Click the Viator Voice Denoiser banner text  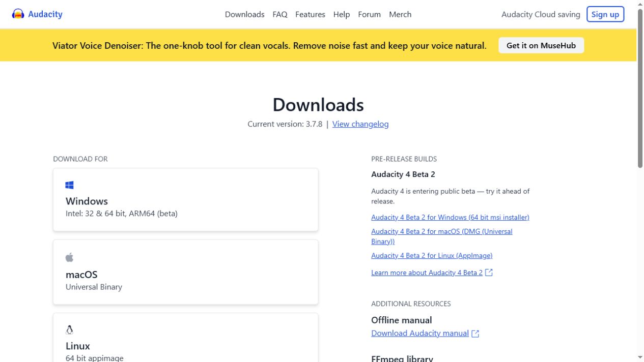269,45
